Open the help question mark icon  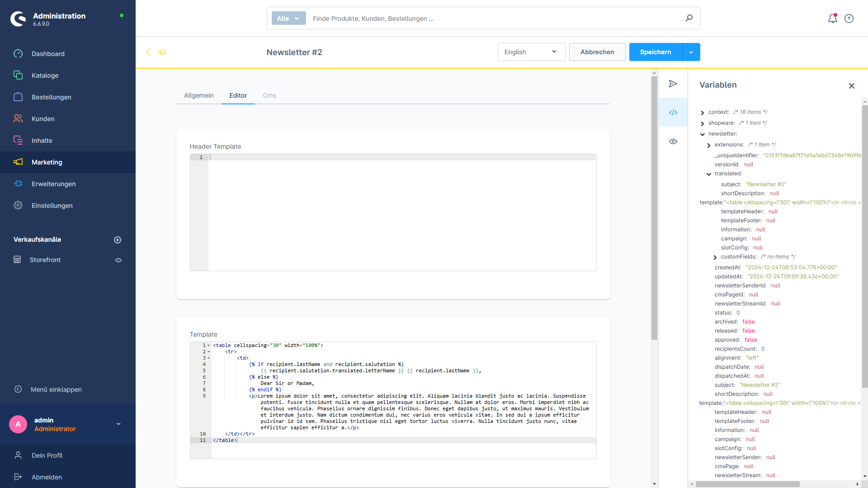849,19
